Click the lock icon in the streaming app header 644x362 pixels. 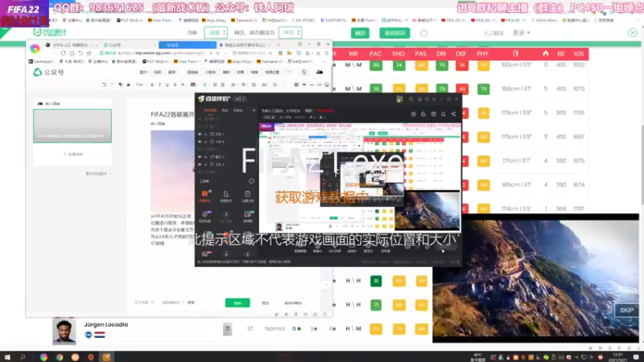pos(423,114)
